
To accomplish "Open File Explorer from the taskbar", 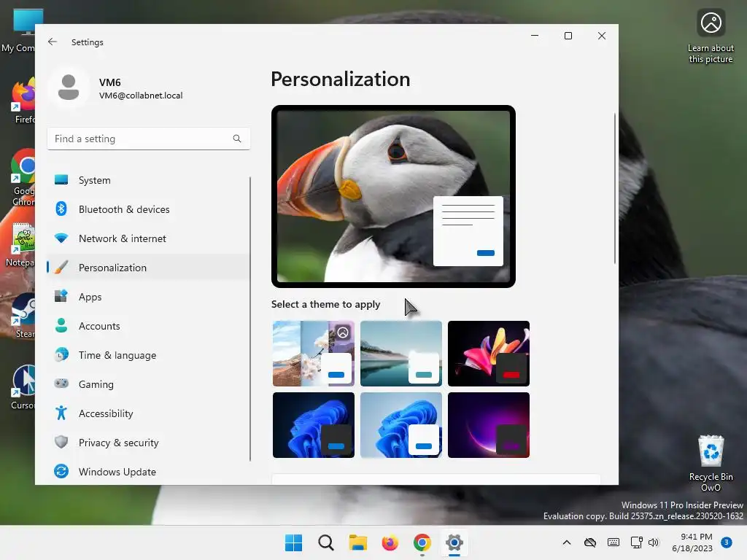I will [357, 542].
